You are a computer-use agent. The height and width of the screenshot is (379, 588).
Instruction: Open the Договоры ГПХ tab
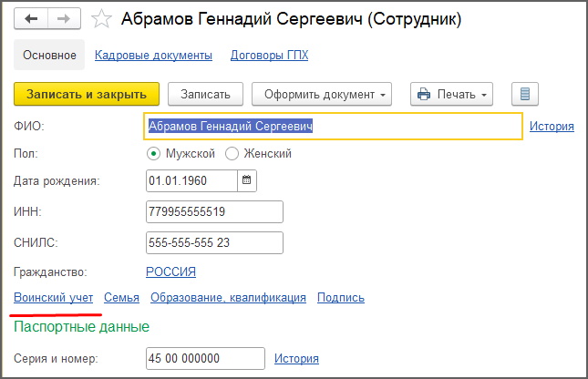(x=269, y=56)
